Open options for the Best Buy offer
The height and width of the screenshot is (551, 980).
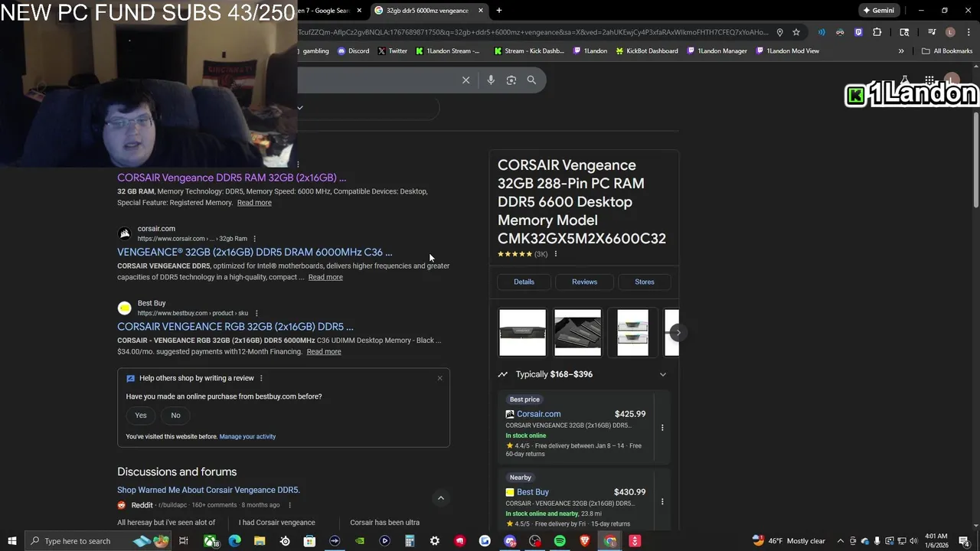click(x=662, y=502)
